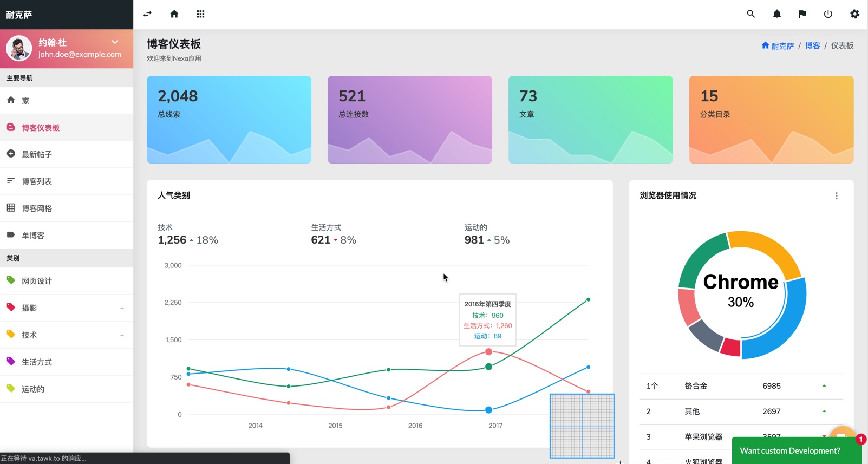Screen dimensions: 868x464
Task: Go to home via the top bar house icon
Action: click(174, 14)
